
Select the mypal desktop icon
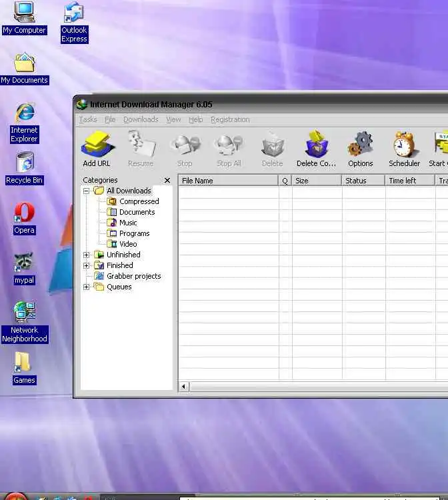[x=24, y=269]
